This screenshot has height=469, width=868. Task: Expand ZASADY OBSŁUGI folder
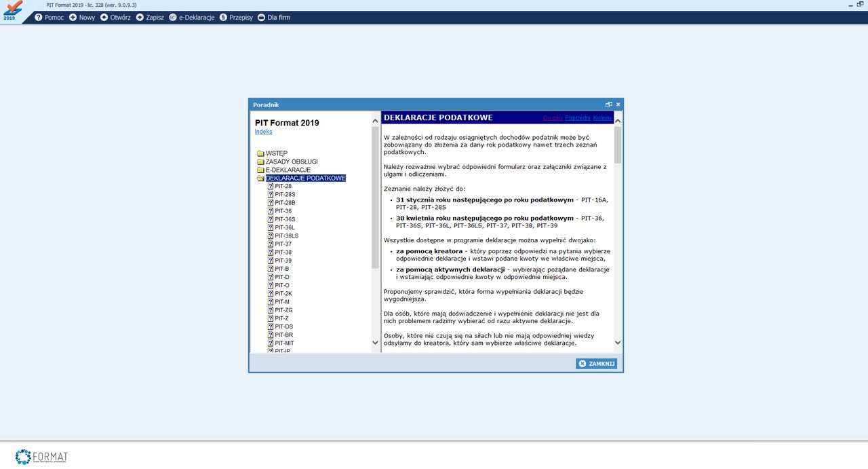pyautogui.click(x=292, y=162)
